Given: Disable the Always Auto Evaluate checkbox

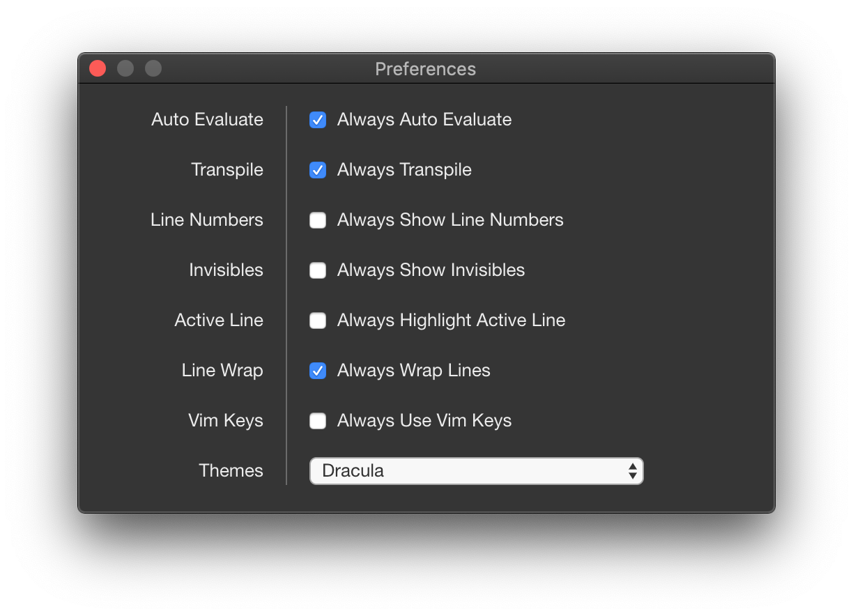Looking at the screenshot, I should click(318, 120).
